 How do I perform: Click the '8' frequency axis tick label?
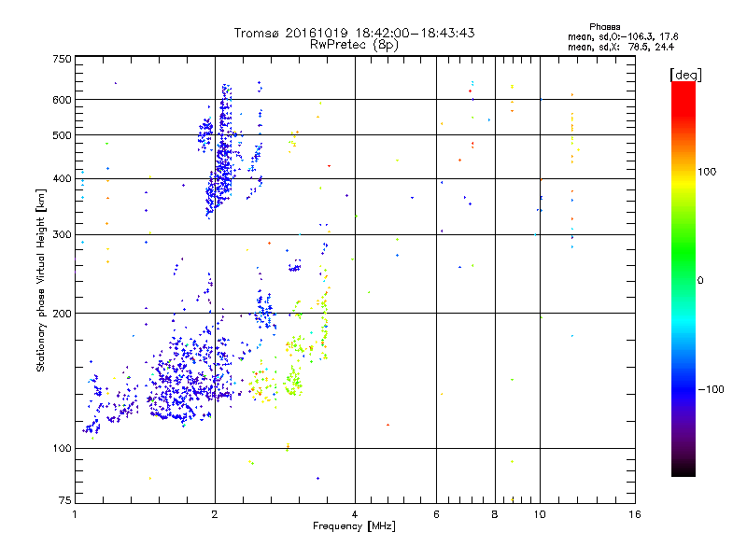click(x=495, y=514)
